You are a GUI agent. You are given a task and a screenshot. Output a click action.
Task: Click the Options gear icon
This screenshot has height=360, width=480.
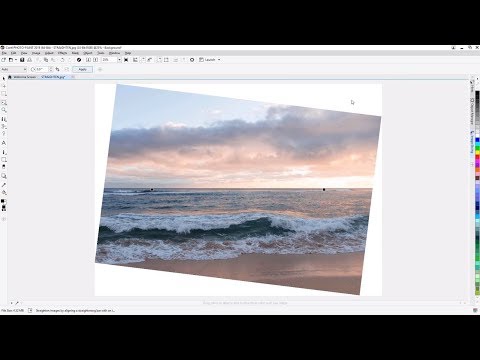click(x=192, y=60)
